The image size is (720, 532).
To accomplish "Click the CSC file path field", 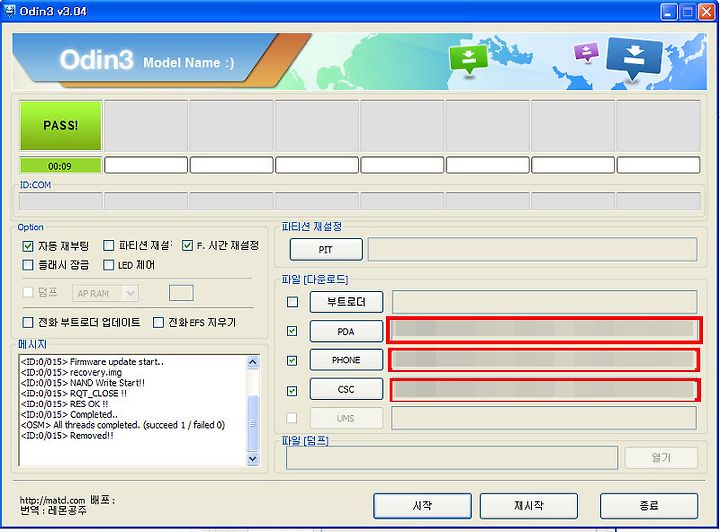I will 544,390.
